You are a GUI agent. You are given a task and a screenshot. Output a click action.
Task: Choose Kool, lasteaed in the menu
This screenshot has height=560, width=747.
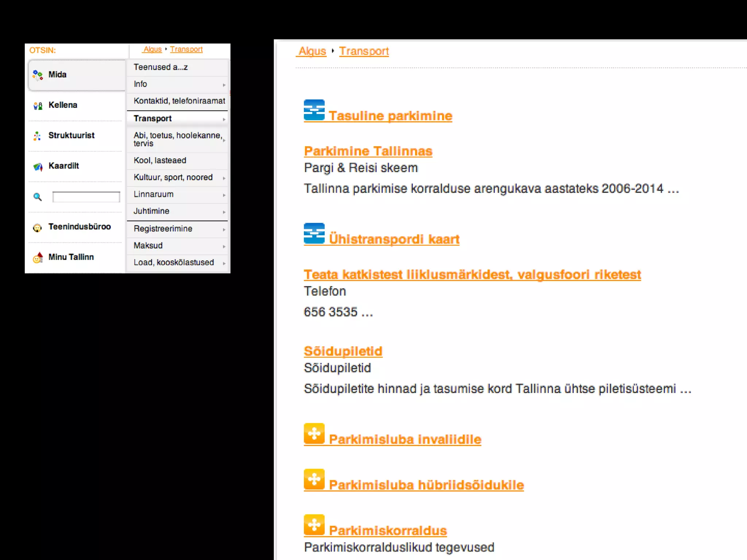[160, 160]
